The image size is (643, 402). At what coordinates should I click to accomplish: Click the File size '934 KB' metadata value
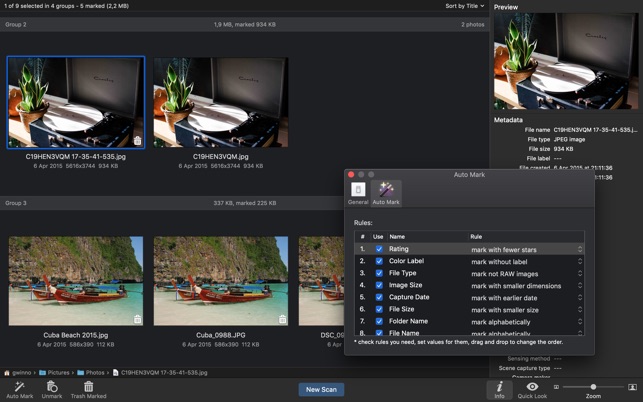563,149
